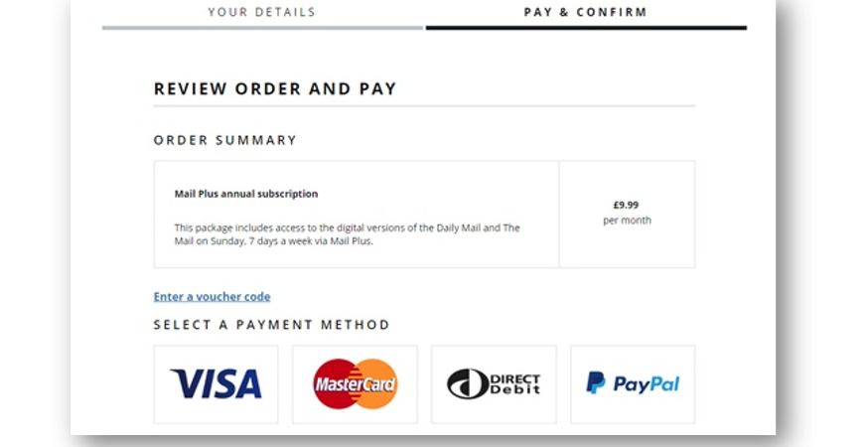Go back to the Your Details step
Screen dimensions: 868x447
261,13
